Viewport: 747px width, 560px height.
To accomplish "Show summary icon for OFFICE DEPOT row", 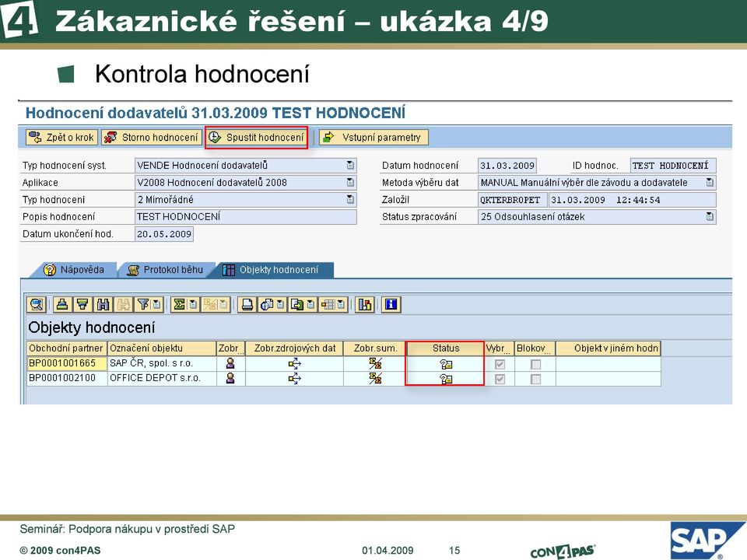I will (375, 379).
